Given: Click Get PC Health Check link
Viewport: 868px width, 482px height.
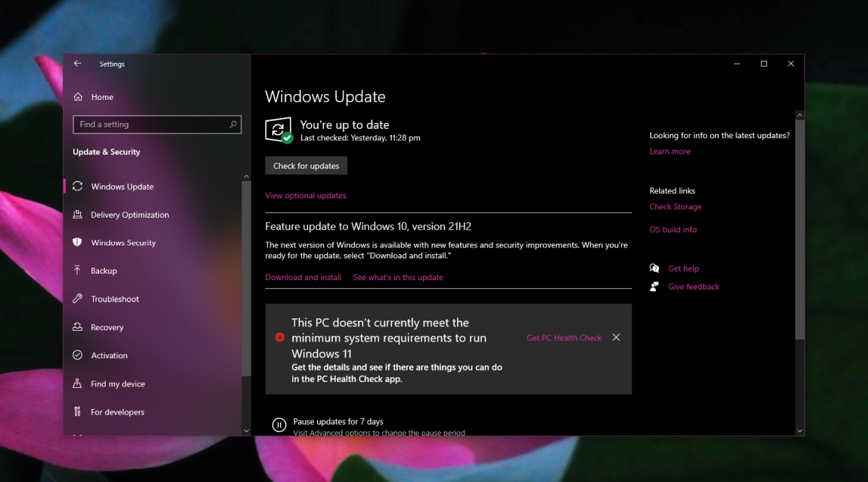Looking at the screenshot, I should click(564, 338).
